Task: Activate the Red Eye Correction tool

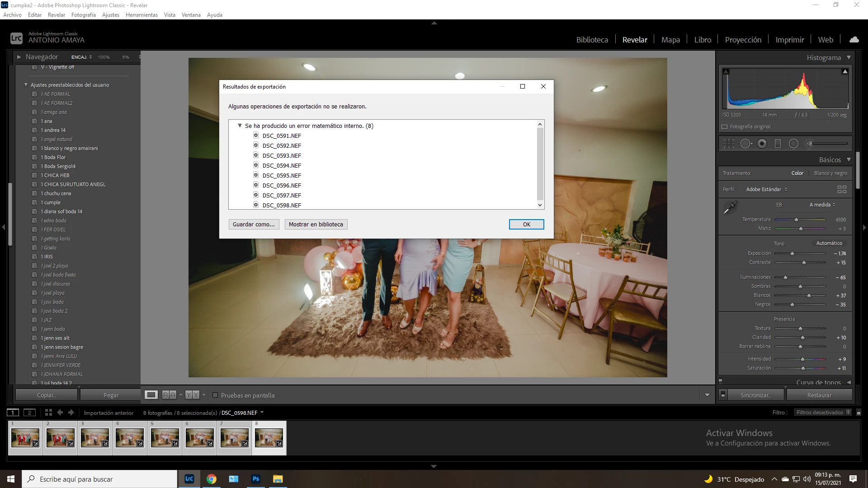Action: (x=762, y=144)
